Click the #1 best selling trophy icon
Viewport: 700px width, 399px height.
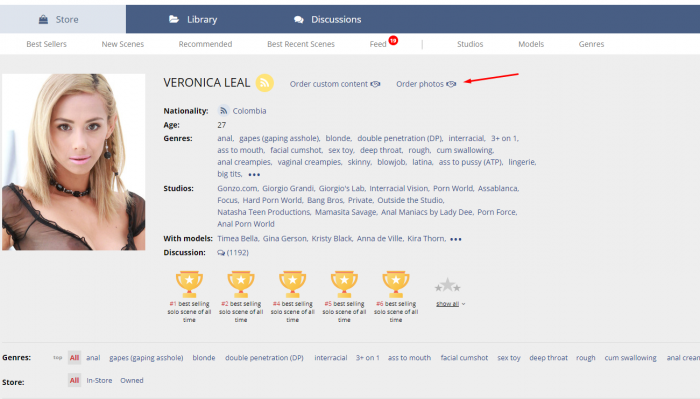[189, 284]
